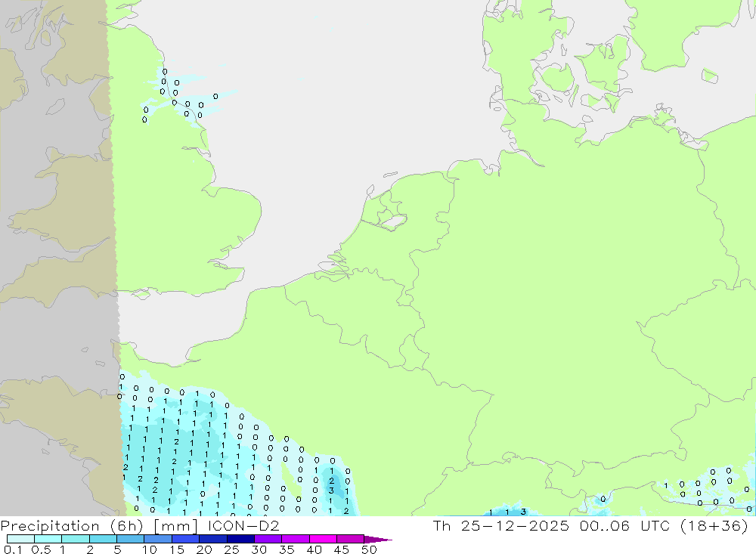Click the "(18+36)" forecast run text
Image resolution: width=756 pixels, height=554 pixels.
[714, 525]
